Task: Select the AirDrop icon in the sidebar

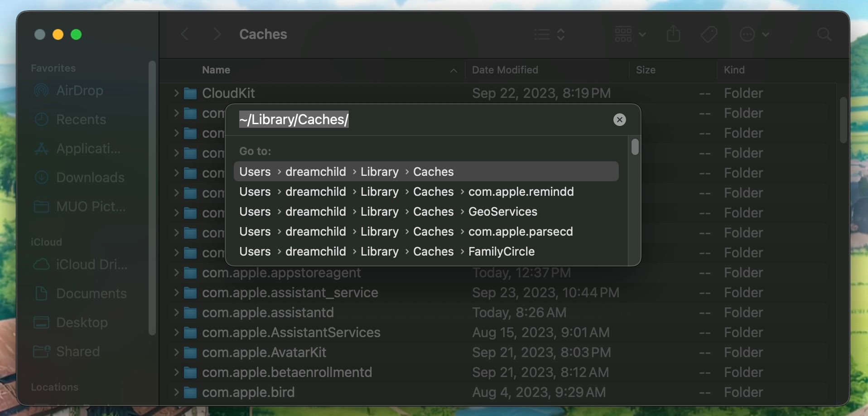Action: tap(41, 91)
